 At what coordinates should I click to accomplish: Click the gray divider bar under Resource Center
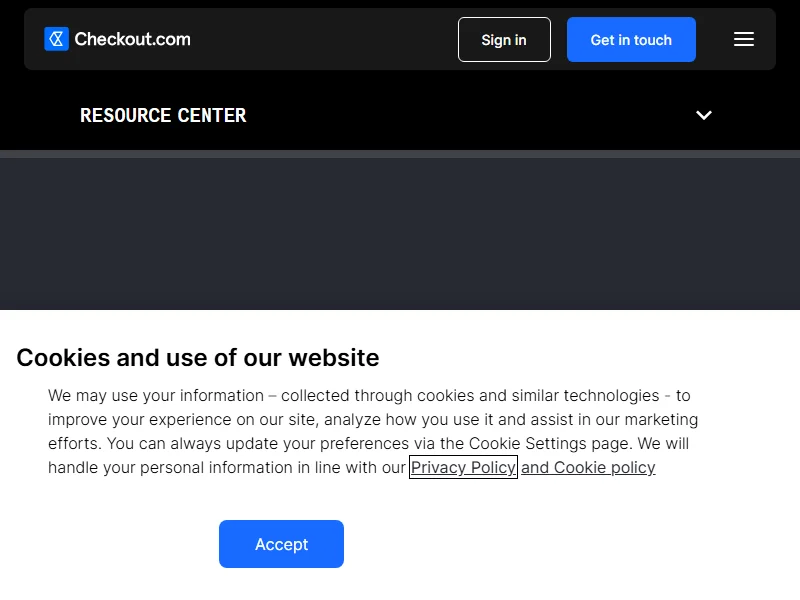400,154
